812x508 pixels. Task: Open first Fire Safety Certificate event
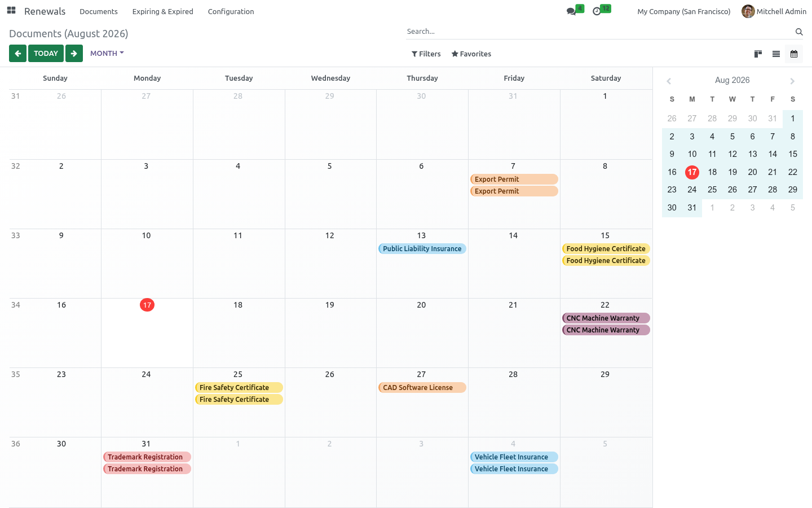(x=239, y=388)
